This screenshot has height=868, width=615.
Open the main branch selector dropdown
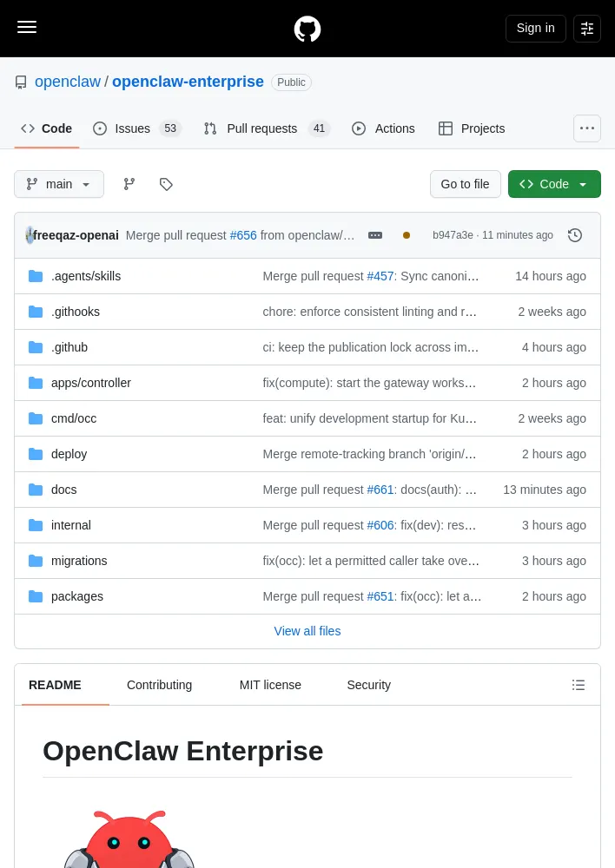59,184
